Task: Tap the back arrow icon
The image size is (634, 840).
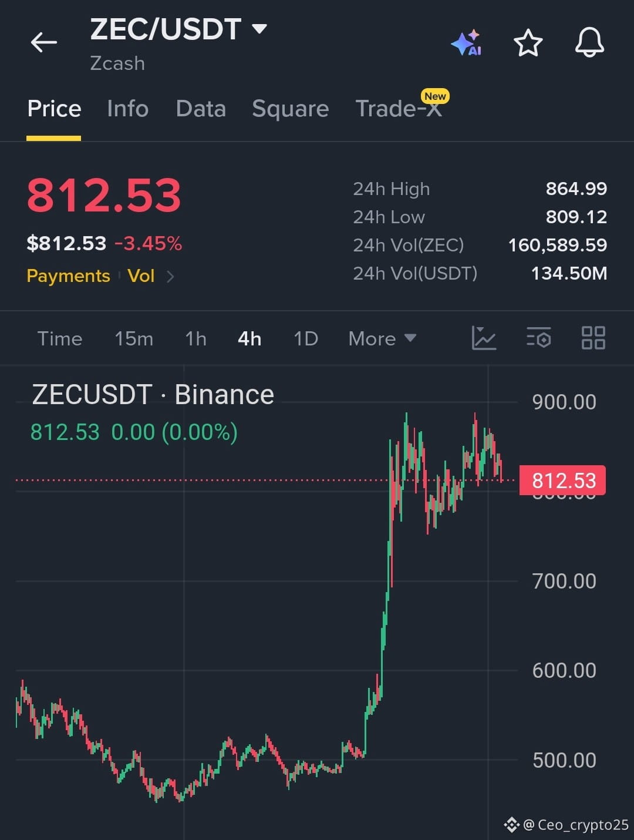Action: coord(44,42)
